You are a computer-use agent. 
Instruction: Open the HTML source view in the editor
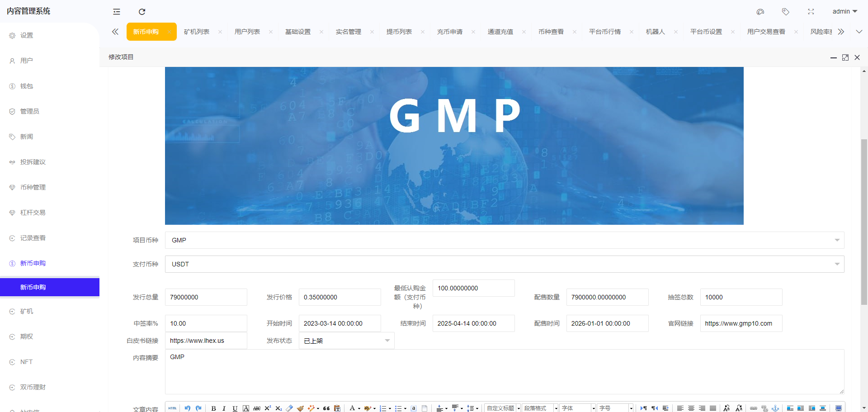click(172, 408)
